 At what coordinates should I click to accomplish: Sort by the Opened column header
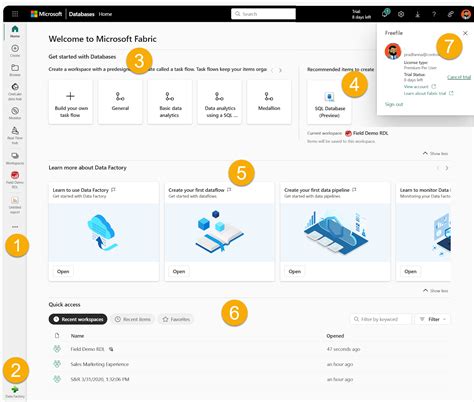(335, 336)
